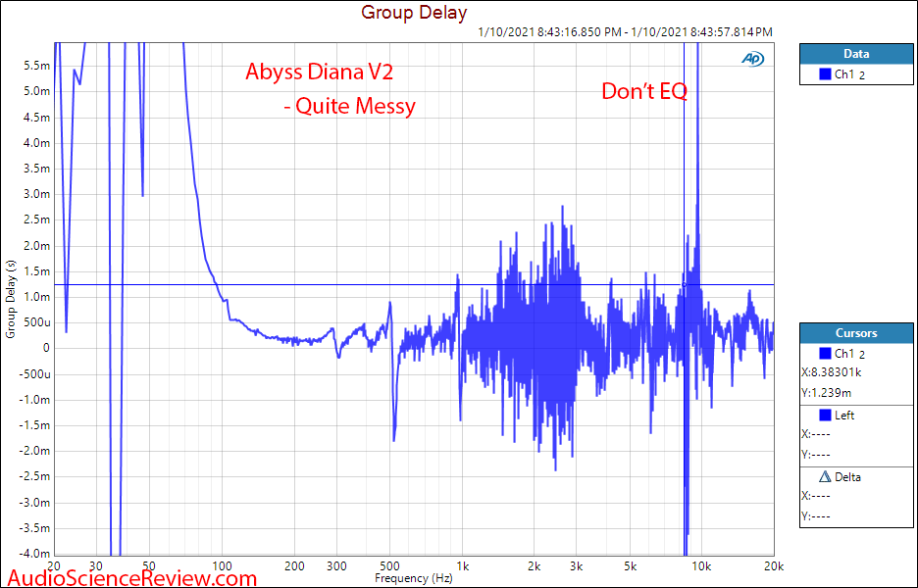Select the Cursors panel header

(x=856, y=333)
